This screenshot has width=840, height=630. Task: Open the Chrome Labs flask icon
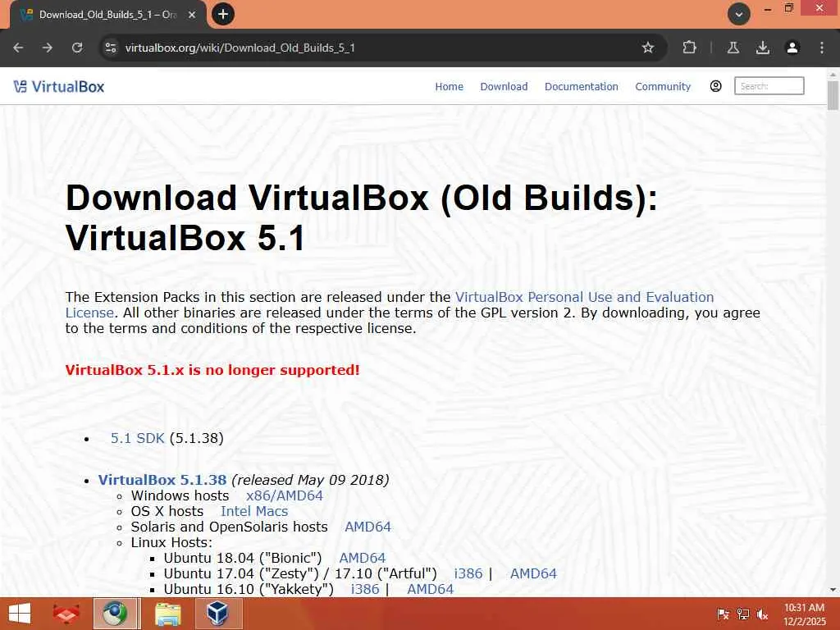(x=733, y=48)
